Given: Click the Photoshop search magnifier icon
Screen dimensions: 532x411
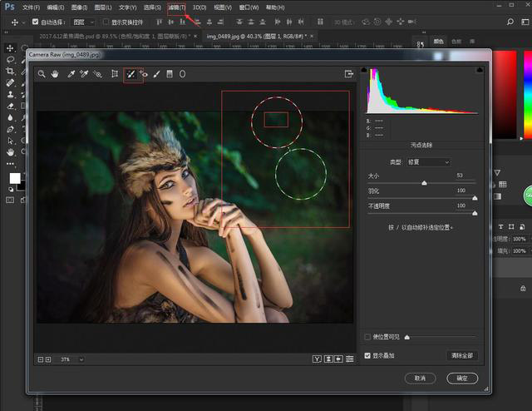Looking at the screenshot, I should (x=510, y=22).
